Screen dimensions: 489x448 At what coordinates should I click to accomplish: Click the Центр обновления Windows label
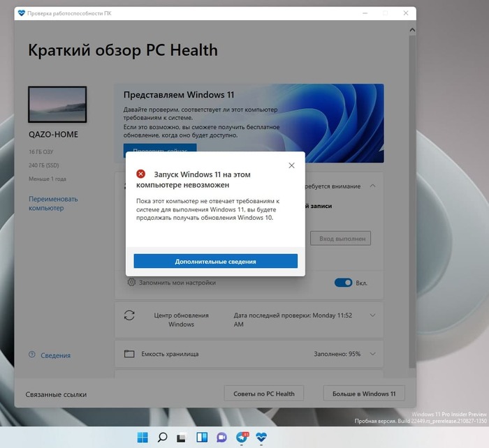point(181,320)
